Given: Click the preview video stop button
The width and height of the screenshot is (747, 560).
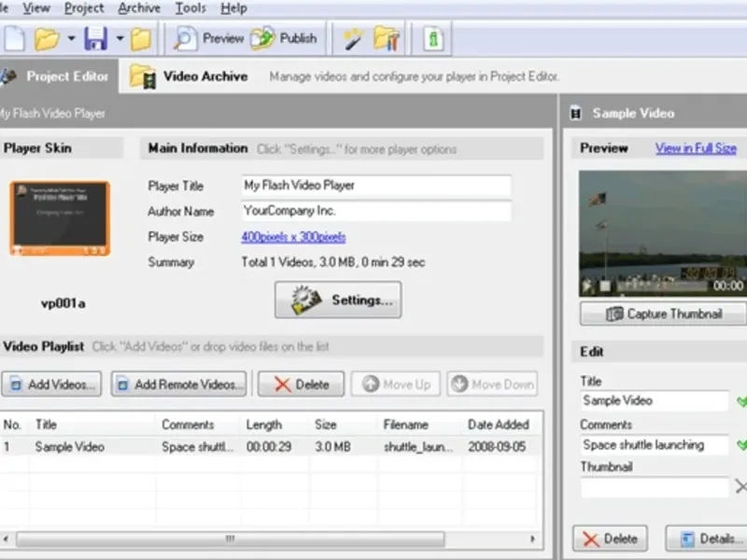Looking at the screenshot, I should tap(605, 286).
